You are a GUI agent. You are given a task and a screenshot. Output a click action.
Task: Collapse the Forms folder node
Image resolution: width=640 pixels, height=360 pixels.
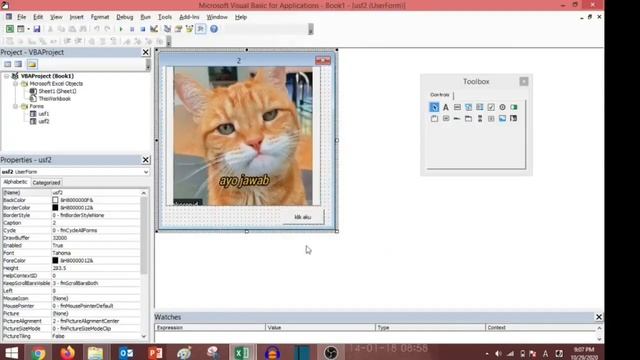(x=16, y=106)
